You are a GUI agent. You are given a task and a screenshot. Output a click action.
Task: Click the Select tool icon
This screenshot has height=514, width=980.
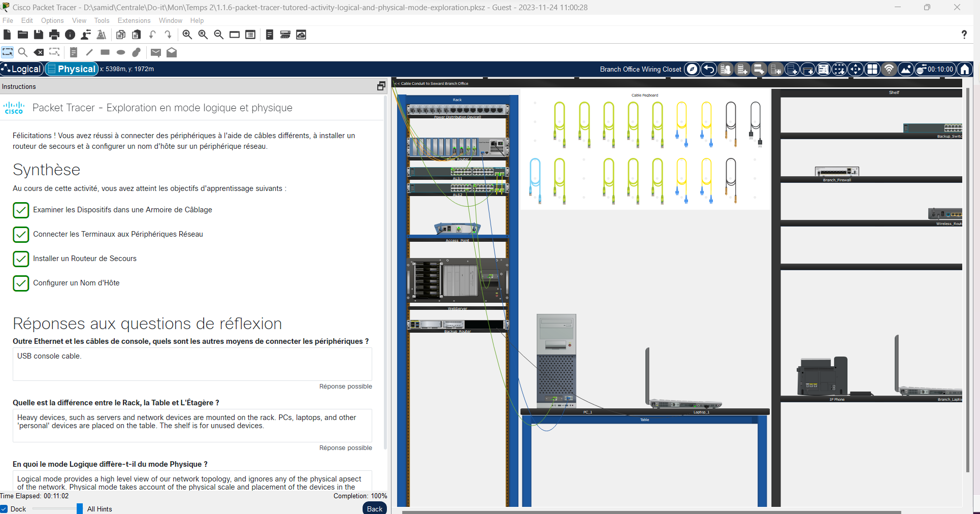coord(7,52)
